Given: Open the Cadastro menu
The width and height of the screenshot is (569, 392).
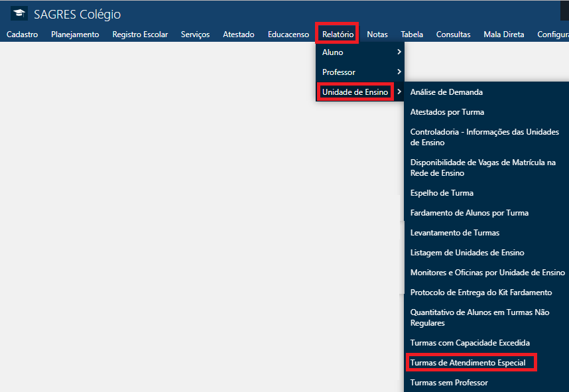Looking at the screenshot, I should pyautogui.click(x=23, y=34).
